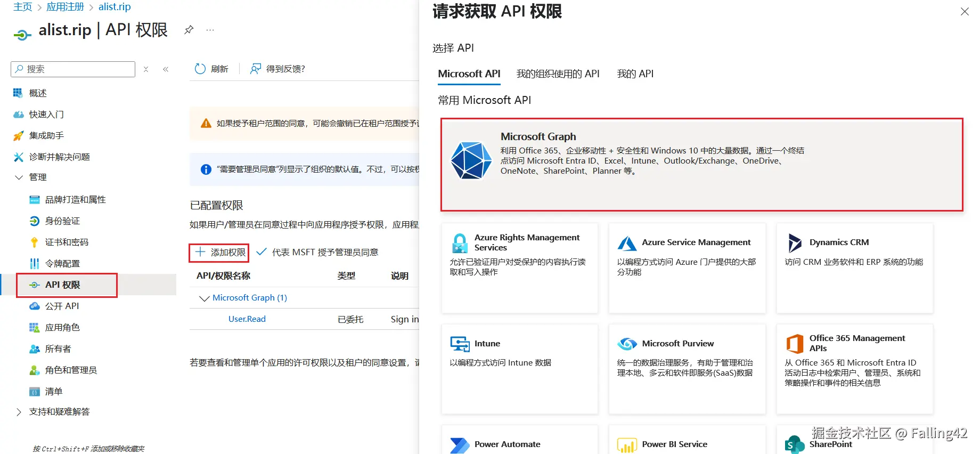Select the SharePoint card
Image resolution: width=980 pixels, height=454 pixels.
(x=855, y=440)
